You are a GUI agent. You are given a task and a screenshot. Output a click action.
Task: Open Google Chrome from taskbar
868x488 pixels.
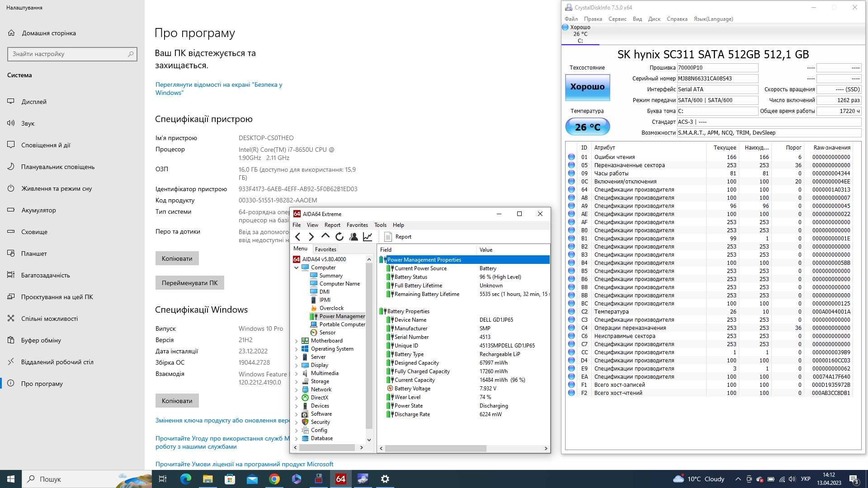274,479
